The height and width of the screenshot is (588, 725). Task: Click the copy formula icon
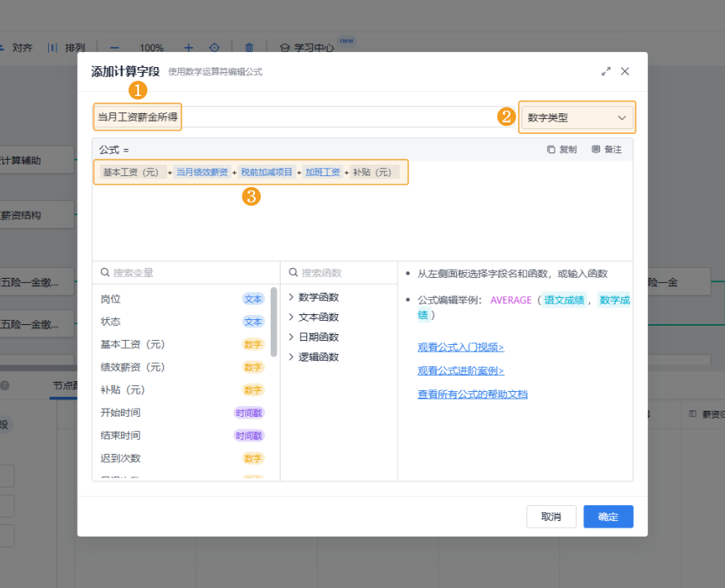[x=551, y=150]
